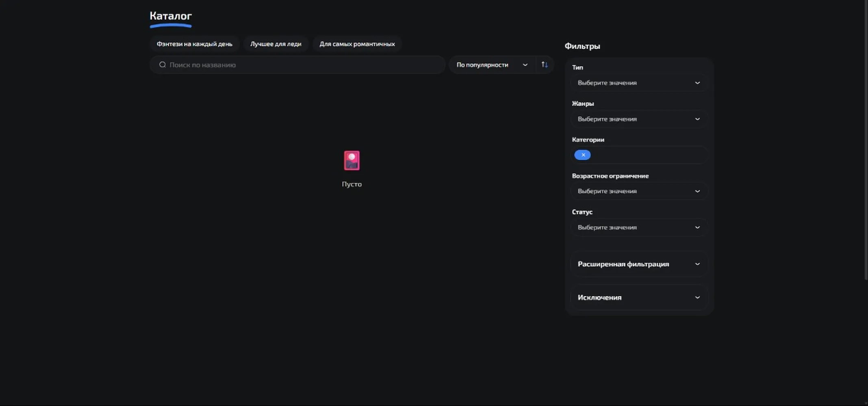
Task: Expand the Расширенная фильтрация section
Action: [639, 264]
